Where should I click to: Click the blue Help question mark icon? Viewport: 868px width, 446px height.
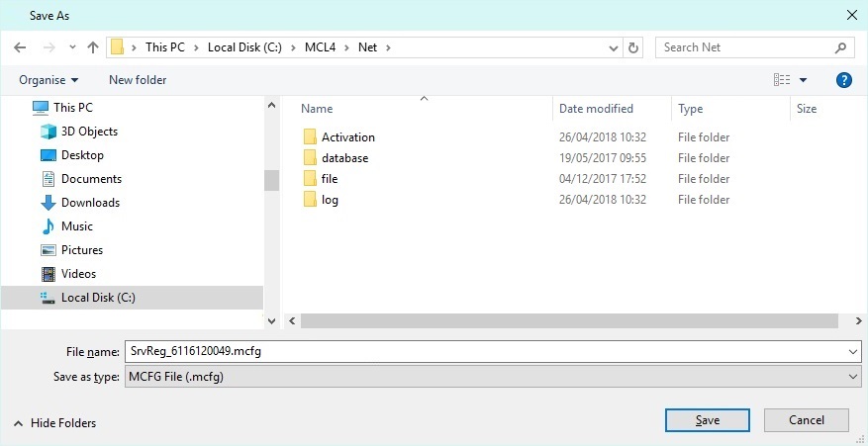(844, 80)
